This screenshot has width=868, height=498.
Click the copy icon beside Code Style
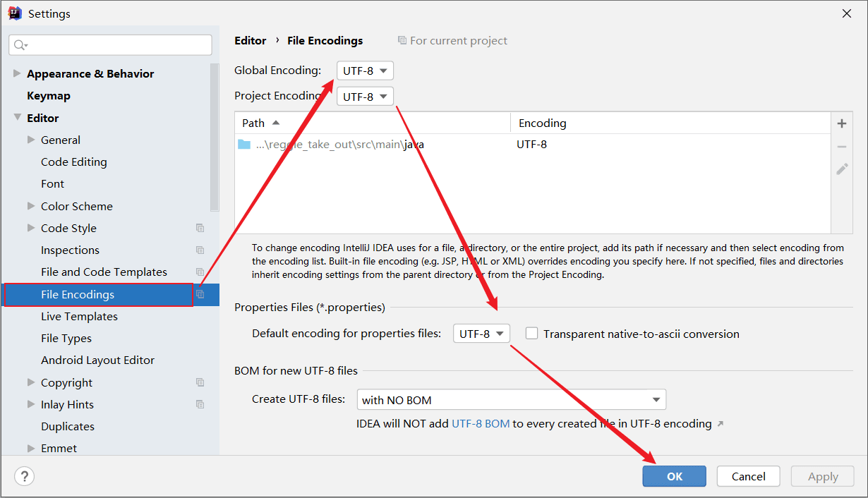pyautogui.click(x=200, y=228)
